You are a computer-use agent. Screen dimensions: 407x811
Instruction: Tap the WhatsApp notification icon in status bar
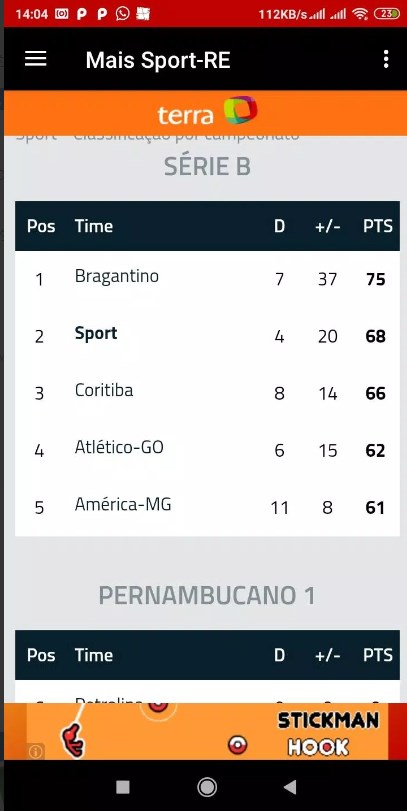tap(123, 14)
